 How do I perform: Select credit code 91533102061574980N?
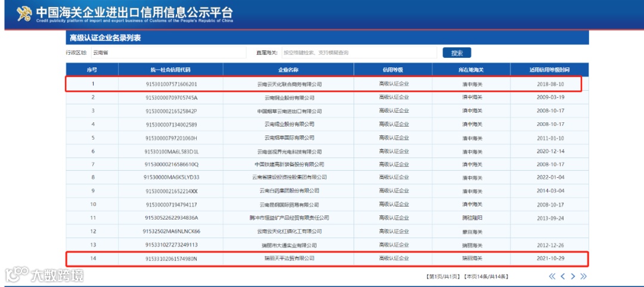click(171, 258)
